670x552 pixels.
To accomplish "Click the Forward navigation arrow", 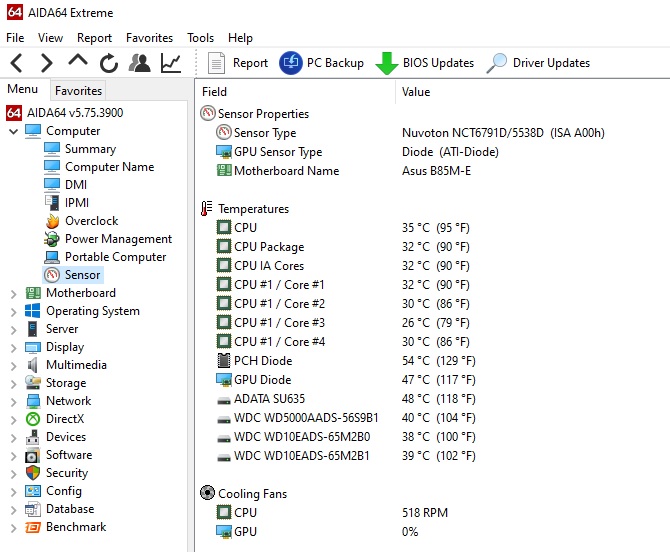I will click(x=46, y=63).
